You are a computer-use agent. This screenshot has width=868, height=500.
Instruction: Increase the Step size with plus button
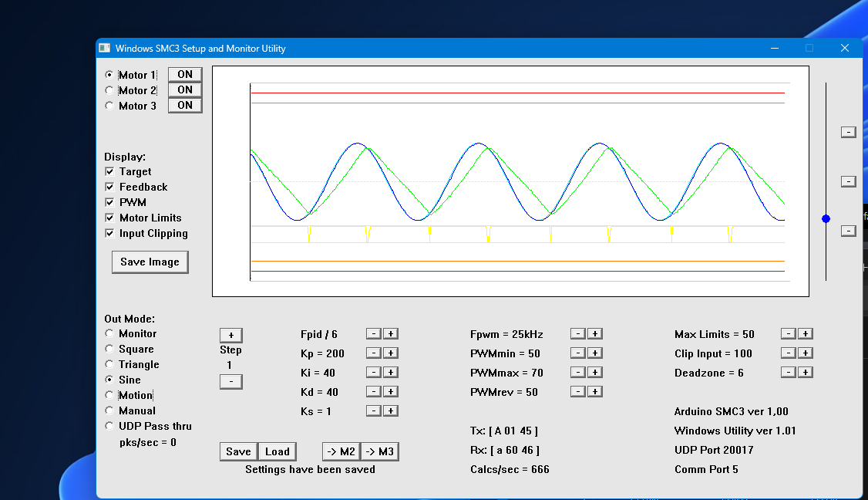[230, 335]
